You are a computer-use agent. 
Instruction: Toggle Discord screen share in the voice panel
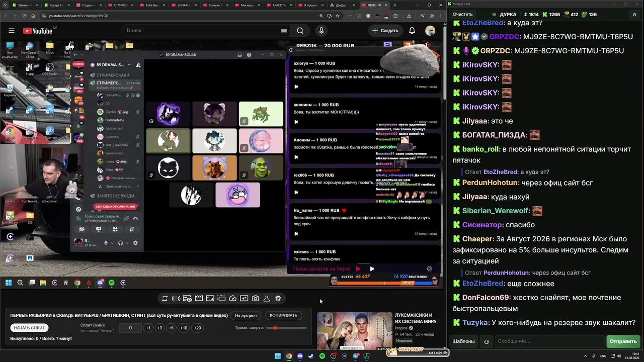coord(99,229)
